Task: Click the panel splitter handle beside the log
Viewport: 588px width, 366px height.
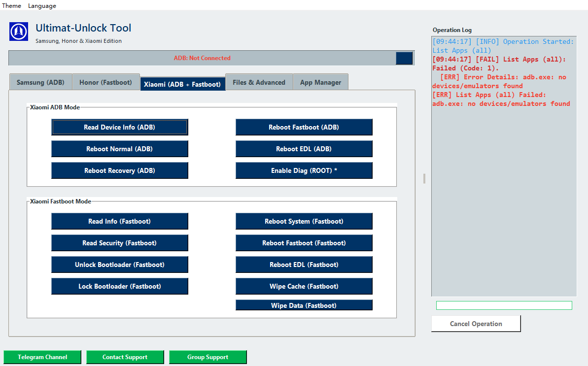Action: point(424,178)
